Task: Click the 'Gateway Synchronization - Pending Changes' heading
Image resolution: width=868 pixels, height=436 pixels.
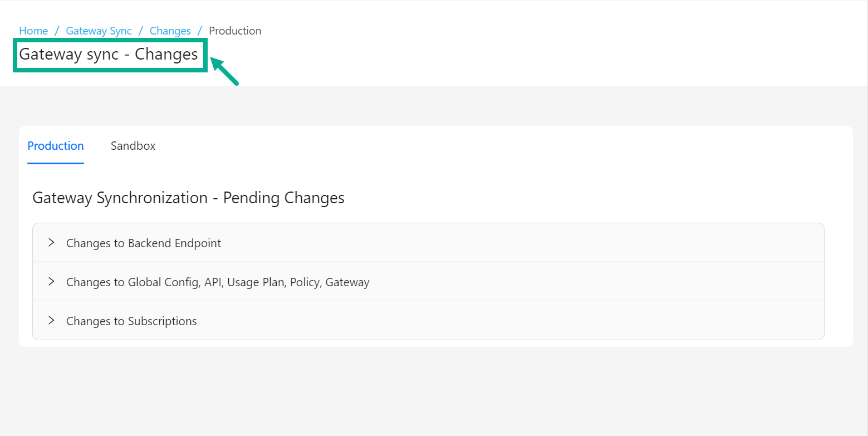Action: tap(188, 198)
